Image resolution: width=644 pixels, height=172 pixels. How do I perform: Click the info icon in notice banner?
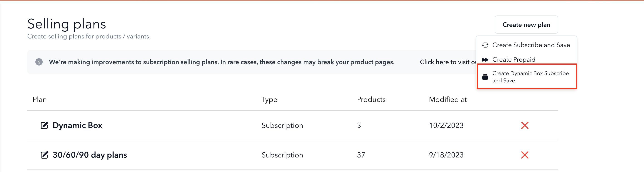(39, 62)
